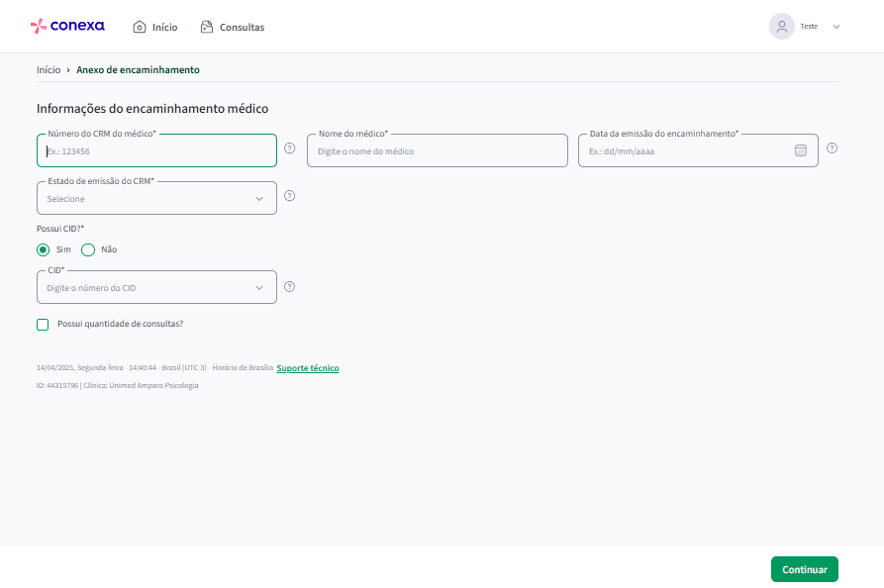Select the Não radio button

point(88,249)
